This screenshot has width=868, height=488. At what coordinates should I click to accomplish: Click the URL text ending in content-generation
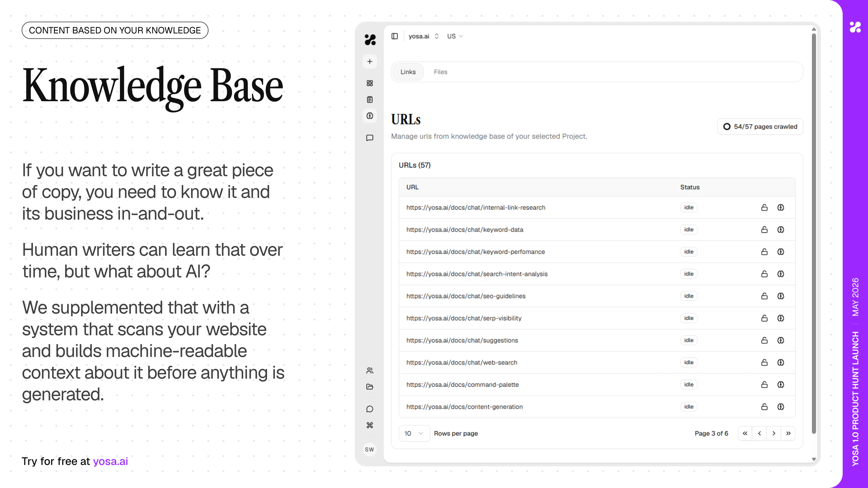click(x=464, y=407)
